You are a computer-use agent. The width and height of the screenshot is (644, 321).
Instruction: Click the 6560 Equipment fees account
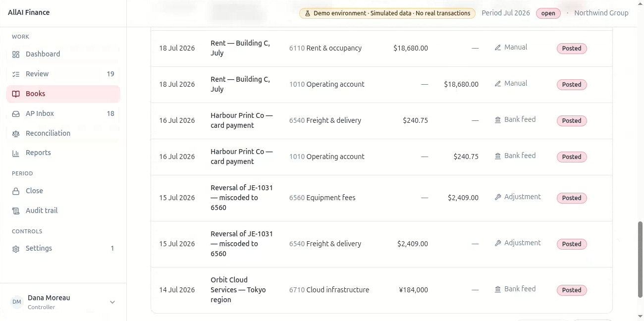click(x=322, y=198)
